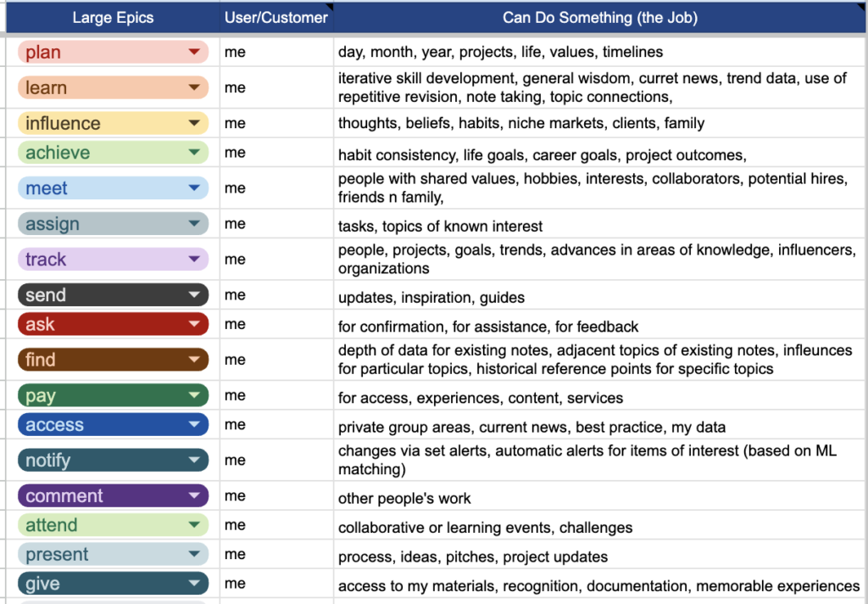Select the cell with 'updates, inspiration, guides'
The image size is (868, 604).
pos(600,297)
